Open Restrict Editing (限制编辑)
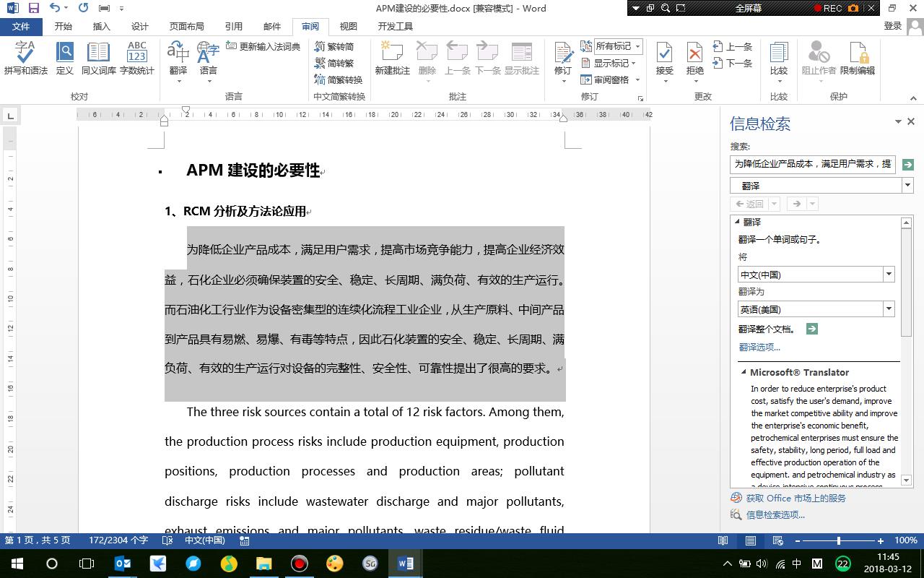This screenshot has height=578, width=924. 858,58
